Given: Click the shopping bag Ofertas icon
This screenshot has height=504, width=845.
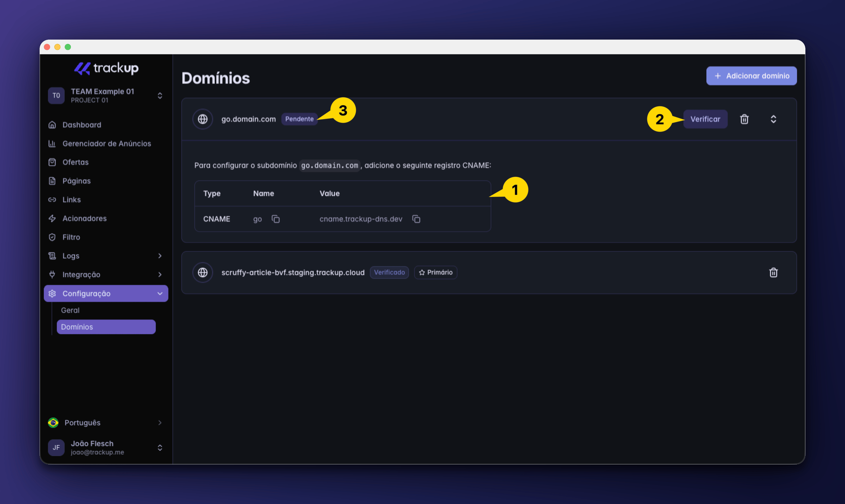Looking at the screenshot, I should click(x=52, y=162).
